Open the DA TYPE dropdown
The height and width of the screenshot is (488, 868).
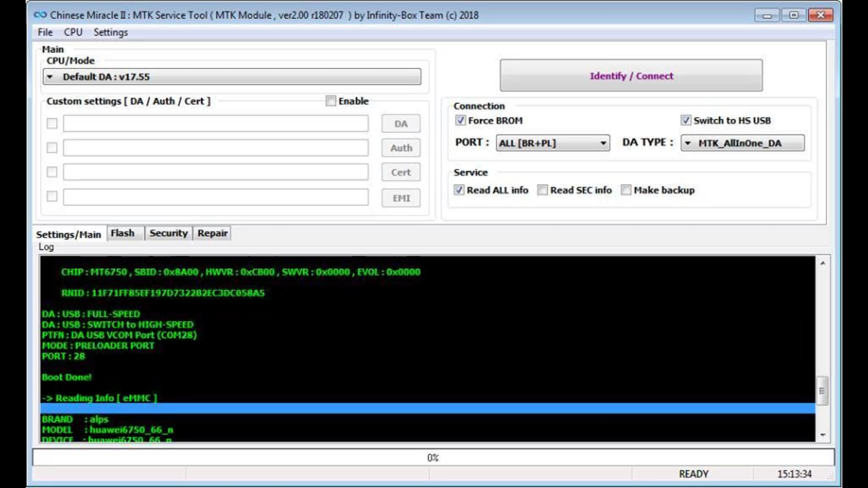(688, 143)
